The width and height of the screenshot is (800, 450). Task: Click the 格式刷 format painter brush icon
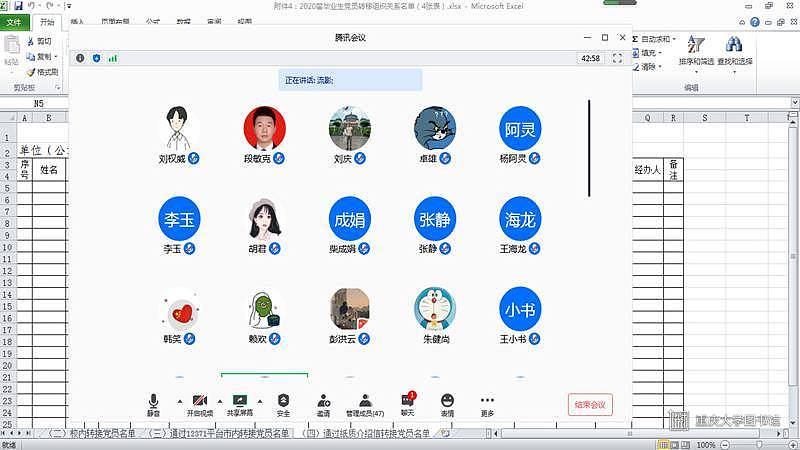coord(31,72)
